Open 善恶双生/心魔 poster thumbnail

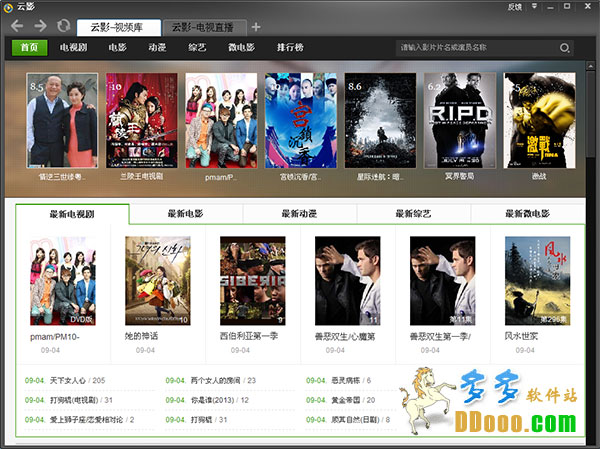347,281
